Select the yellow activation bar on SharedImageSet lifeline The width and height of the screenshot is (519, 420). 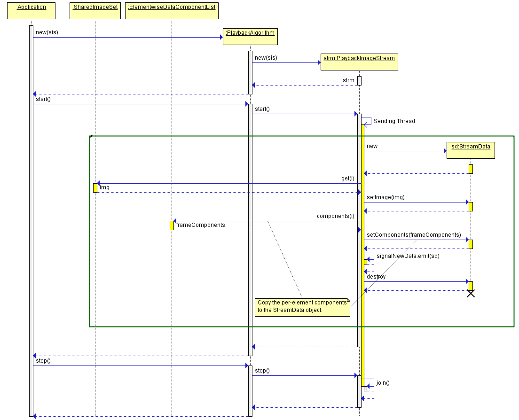[95, 188]
